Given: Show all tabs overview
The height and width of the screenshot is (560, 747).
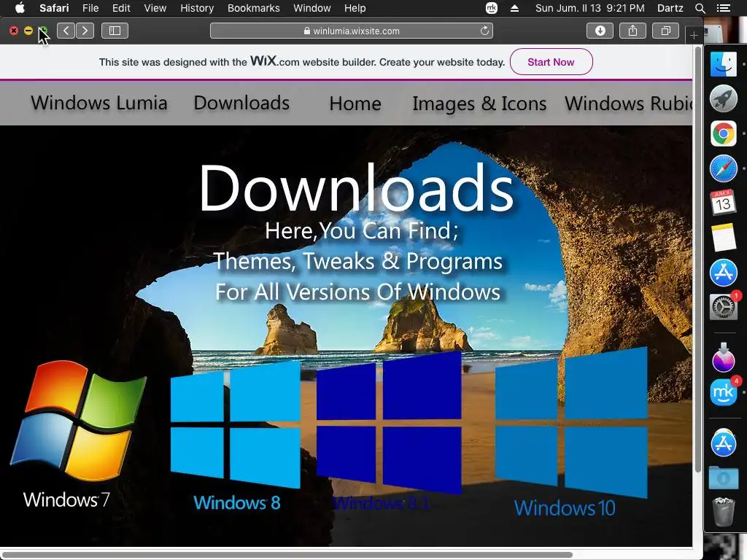Looking at the screenshot, I should [665, 31].
